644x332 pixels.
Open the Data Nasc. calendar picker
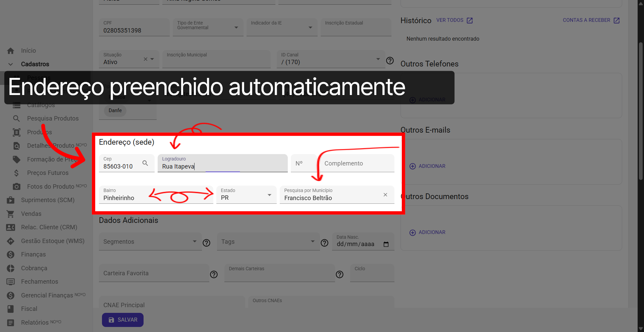coord(386,244)
